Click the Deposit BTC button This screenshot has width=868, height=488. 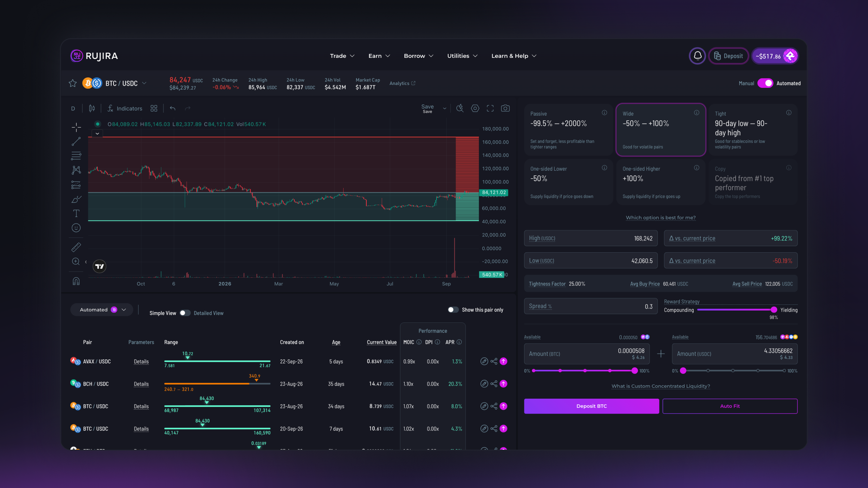[x=591, y=406]
